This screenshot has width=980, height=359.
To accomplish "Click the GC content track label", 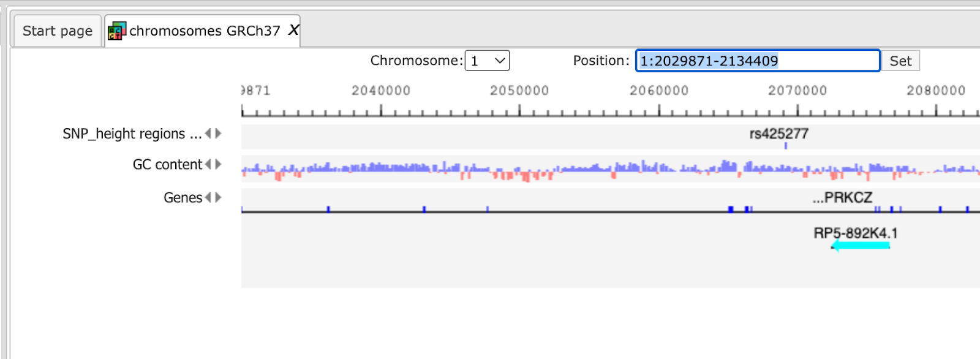I will [x=167, y=164].
